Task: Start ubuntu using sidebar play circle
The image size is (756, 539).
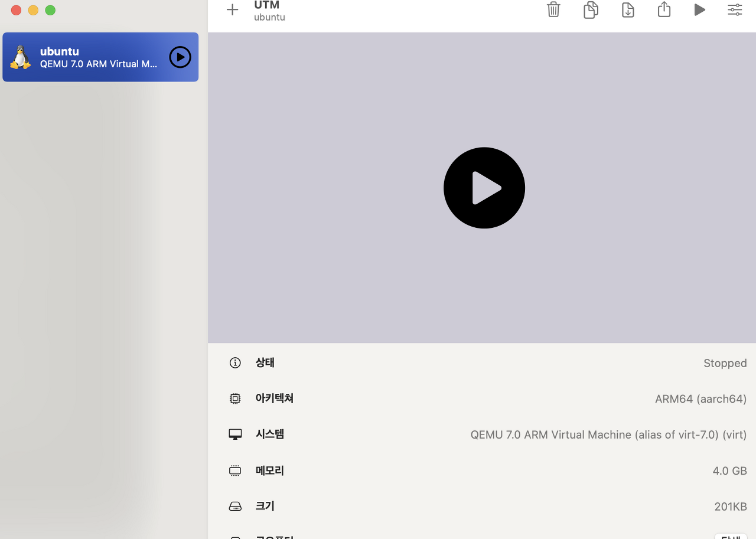Action: 180,57
